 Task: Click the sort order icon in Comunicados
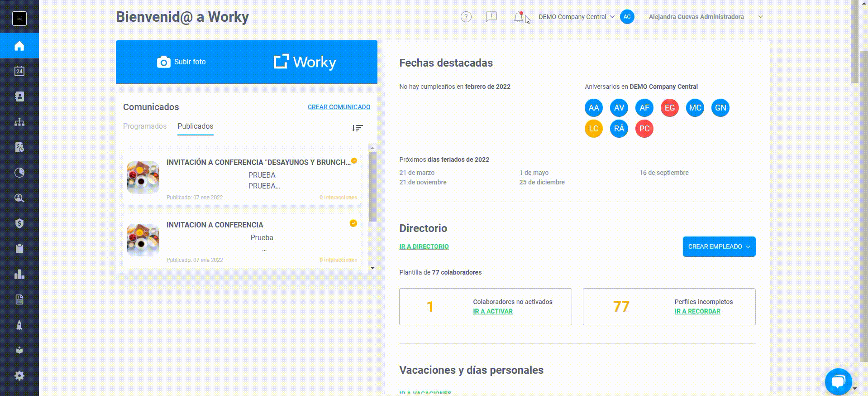(x=358, y=128)
